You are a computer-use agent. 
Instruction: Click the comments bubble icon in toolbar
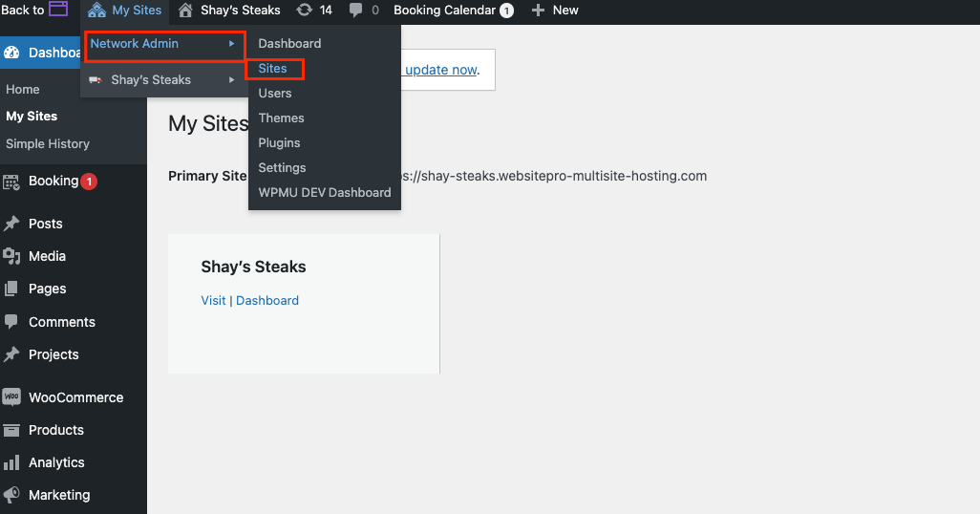[356, 11]
